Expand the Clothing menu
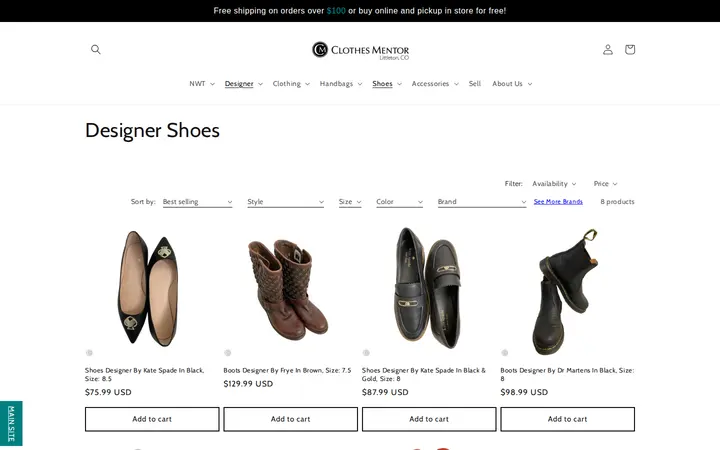Viewport: 720px width, 450px height. pyautogui.click(x=291, y=84)
